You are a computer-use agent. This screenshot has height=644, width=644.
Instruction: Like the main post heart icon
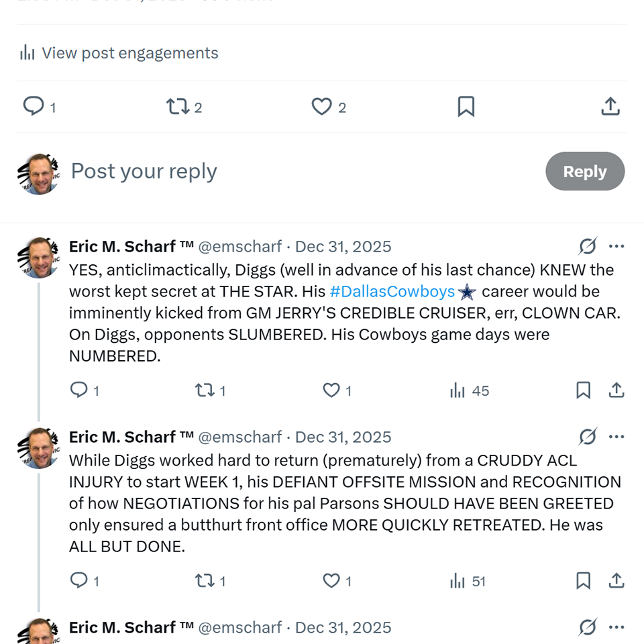coord(322,106)
